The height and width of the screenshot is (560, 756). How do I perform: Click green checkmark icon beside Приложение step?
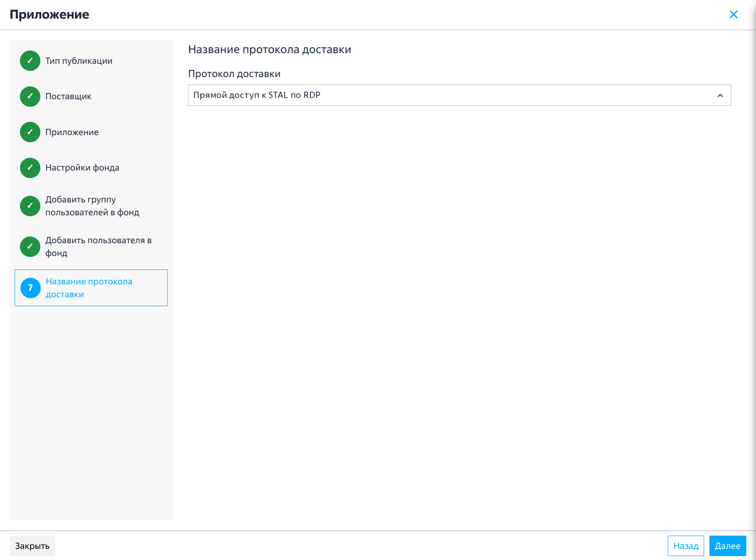(x=30, y=132)
